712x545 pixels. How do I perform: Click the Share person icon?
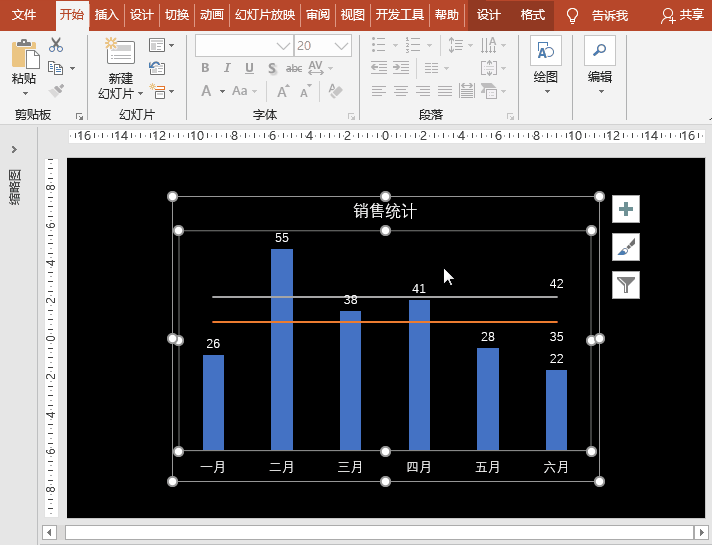(668, 16)
